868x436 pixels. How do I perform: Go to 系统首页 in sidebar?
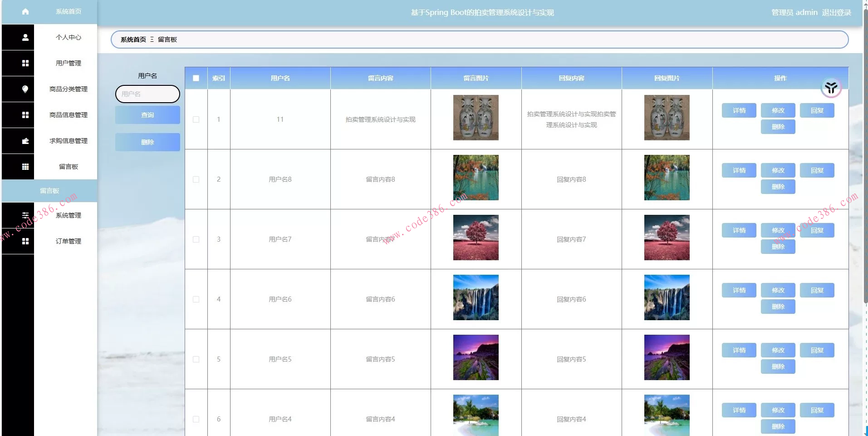69,12
